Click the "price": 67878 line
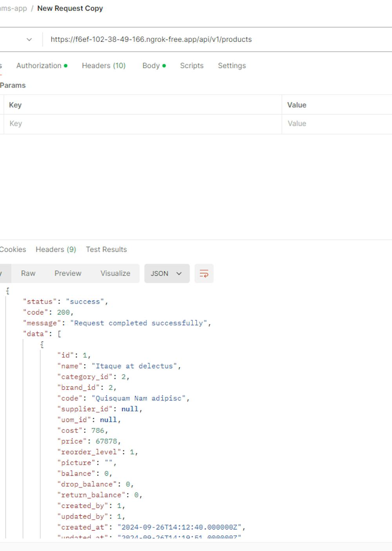Screen dimensions: 392x551 coord(89,441)
